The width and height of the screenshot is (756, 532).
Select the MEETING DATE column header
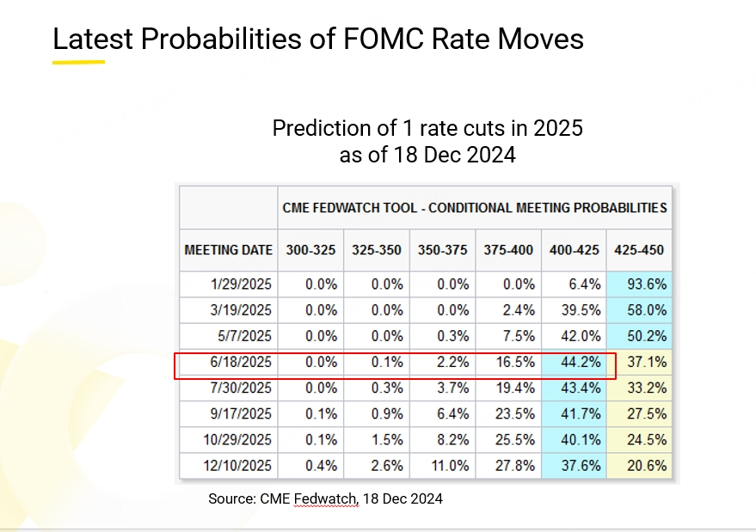coord(229,250)
